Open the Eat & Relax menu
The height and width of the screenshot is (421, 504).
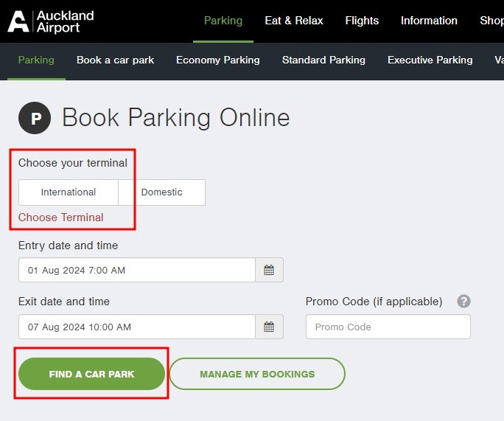pyautogui.click(x=294, y=21)
